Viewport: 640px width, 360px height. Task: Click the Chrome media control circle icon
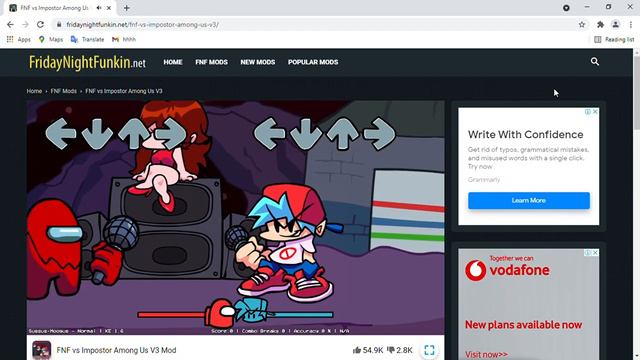click(x=566, y=8)
